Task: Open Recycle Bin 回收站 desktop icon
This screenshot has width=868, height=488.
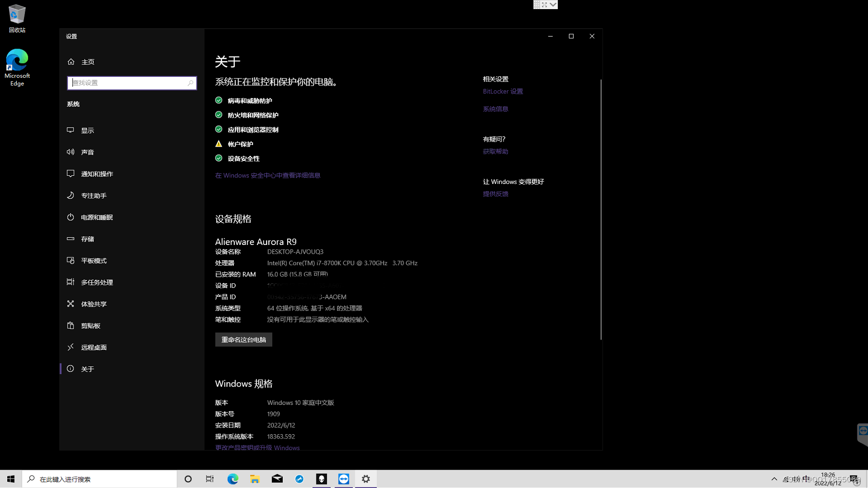Action: [17, 19]
